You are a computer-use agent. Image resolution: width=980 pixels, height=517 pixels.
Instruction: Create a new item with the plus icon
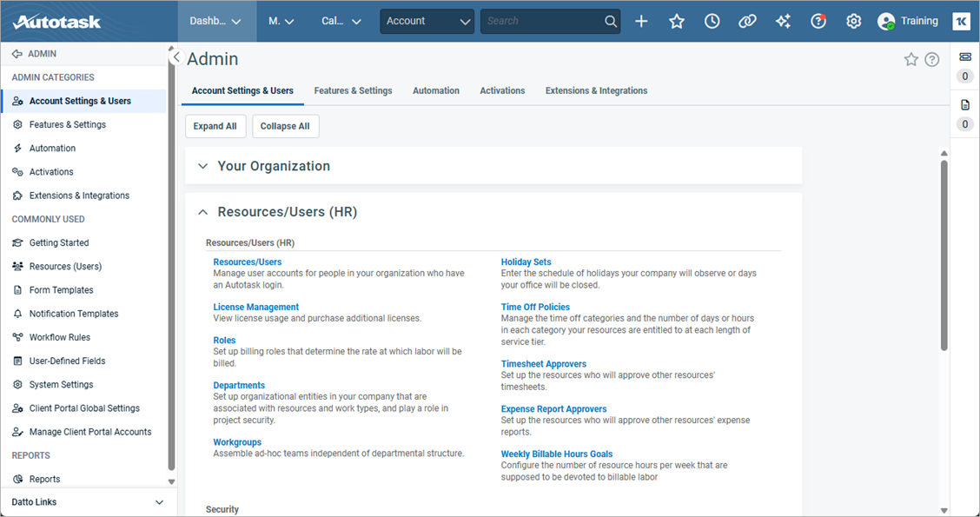point(641,20)
